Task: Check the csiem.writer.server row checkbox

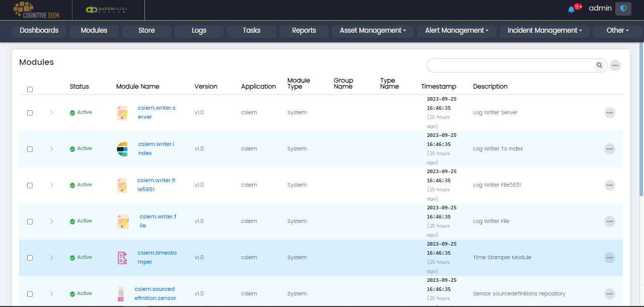Action: 30,113
